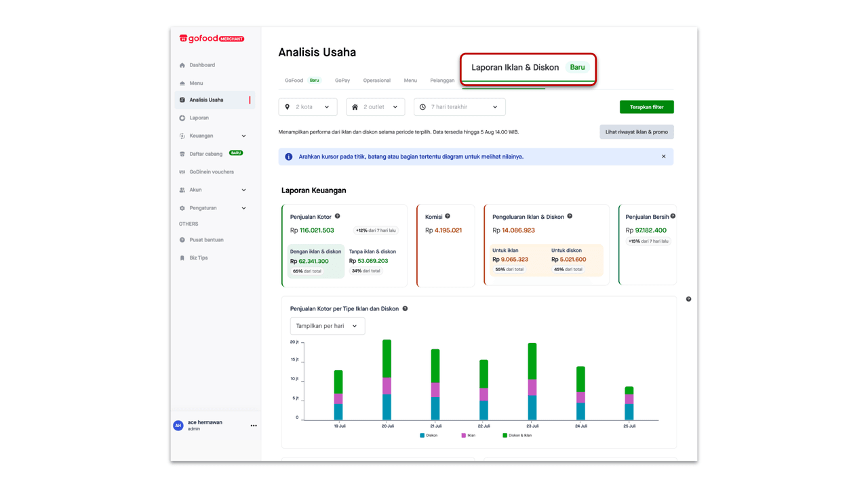Click the GoDinein vouchers ticket icon
Screen dimensions: 868x488
pos(182,172)
